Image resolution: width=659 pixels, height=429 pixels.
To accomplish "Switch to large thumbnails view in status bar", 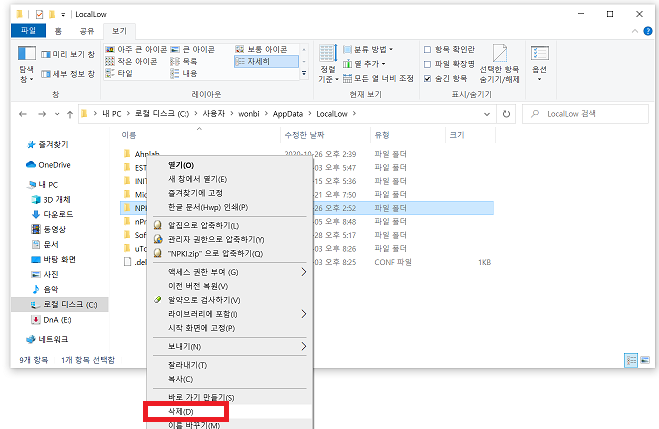I will click(x=645, y=360).
